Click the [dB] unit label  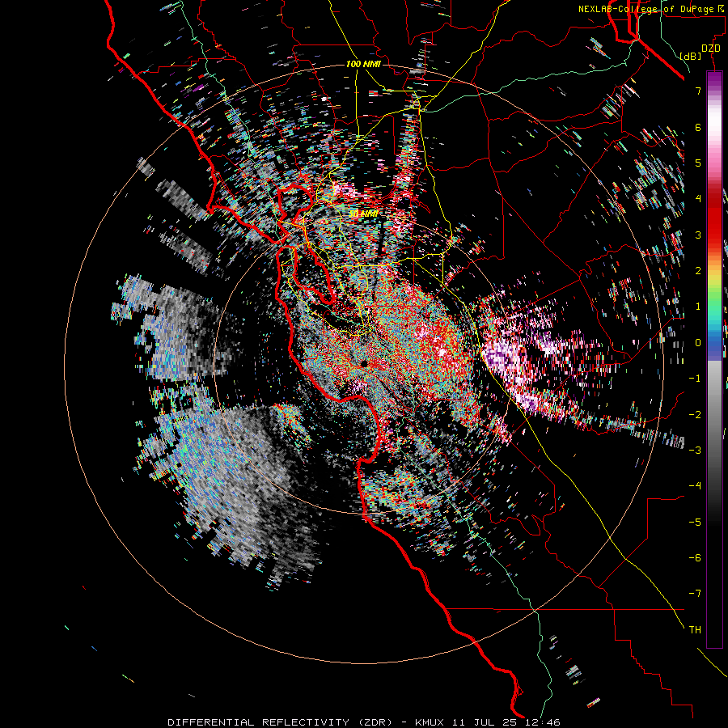(x=691, y=56)
